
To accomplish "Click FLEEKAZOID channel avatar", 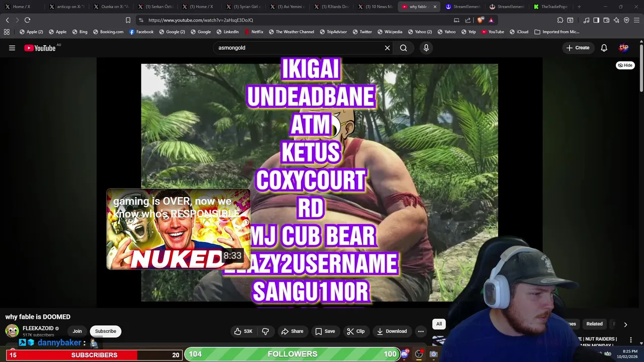I will 12,331.
